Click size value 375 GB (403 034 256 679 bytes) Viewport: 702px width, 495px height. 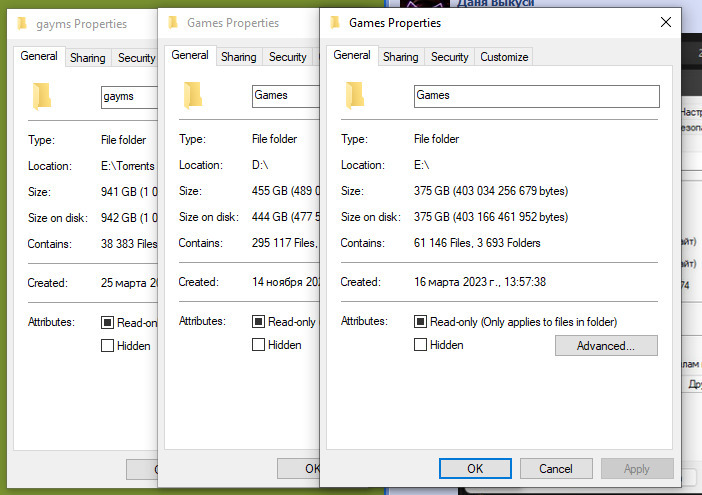coord(491,191)
